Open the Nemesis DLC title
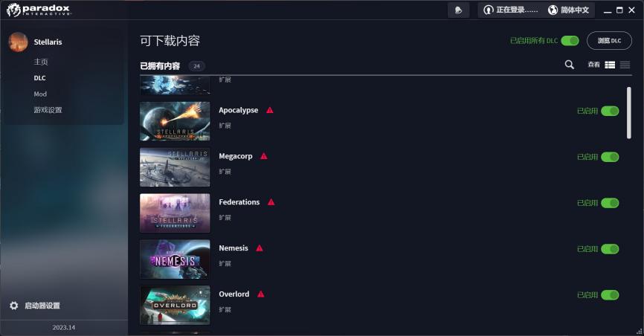644x336 pixels. (x=234, y=248)
